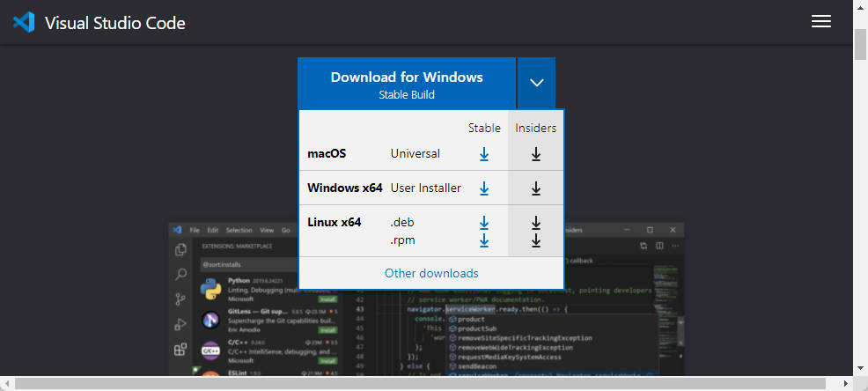The height and width of the screenshot is (391, 868).
Task: Click Install button for GitLens extension
Action: tap(327, 329)
